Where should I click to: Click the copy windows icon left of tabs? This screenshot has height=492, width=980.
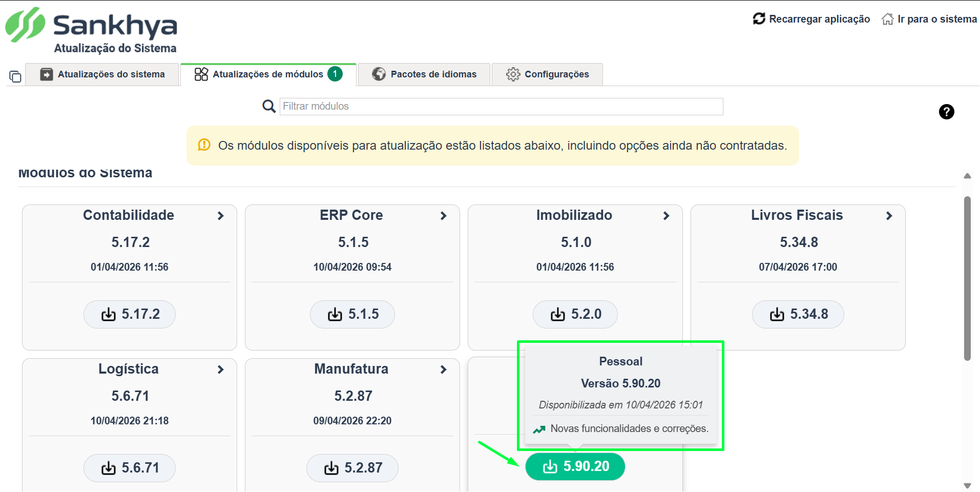(x=15, y=76)
